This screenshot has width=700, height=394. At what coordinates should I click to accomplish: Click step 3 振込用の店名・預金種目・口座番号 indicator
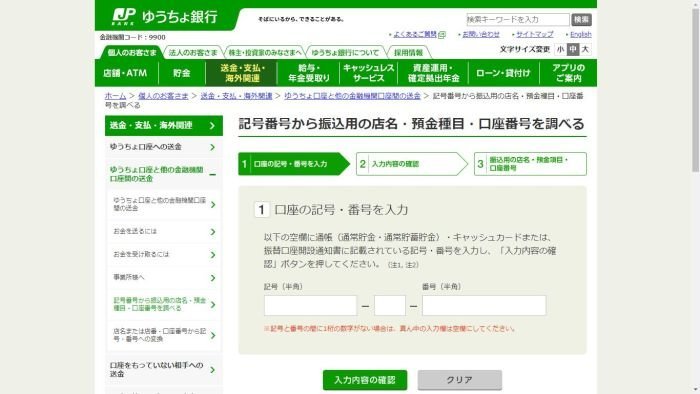point(530,164)
